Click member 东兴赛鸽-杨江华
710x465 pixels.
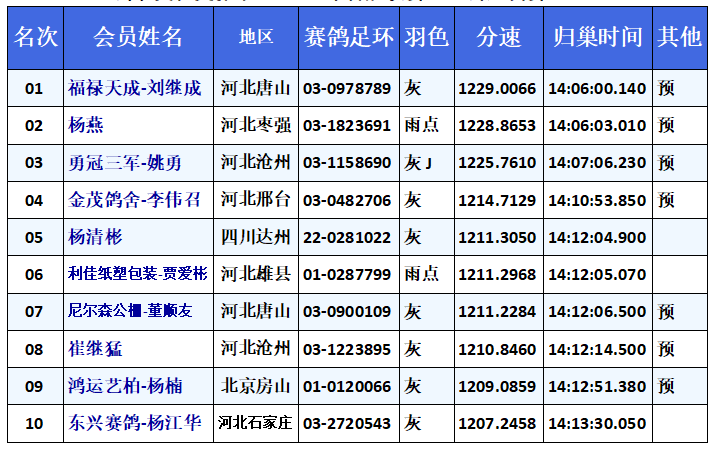click(134, 423)
